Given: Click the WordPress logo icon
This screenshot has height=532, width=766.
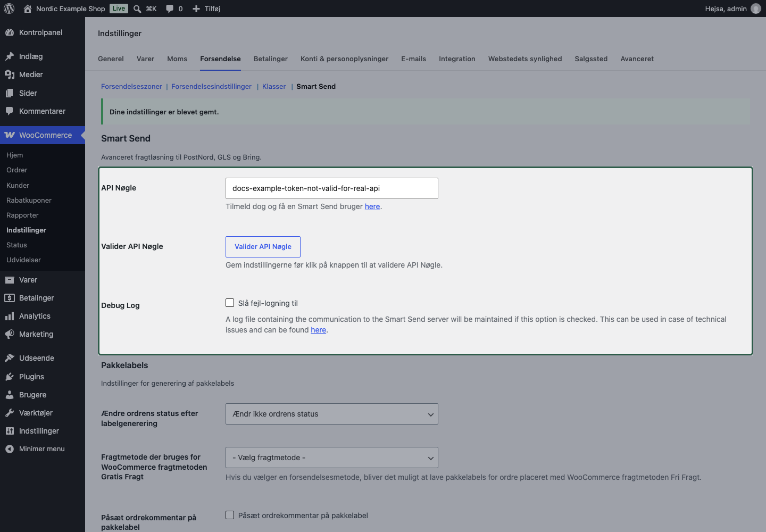Looking at the screenshot, I should 9,9.
